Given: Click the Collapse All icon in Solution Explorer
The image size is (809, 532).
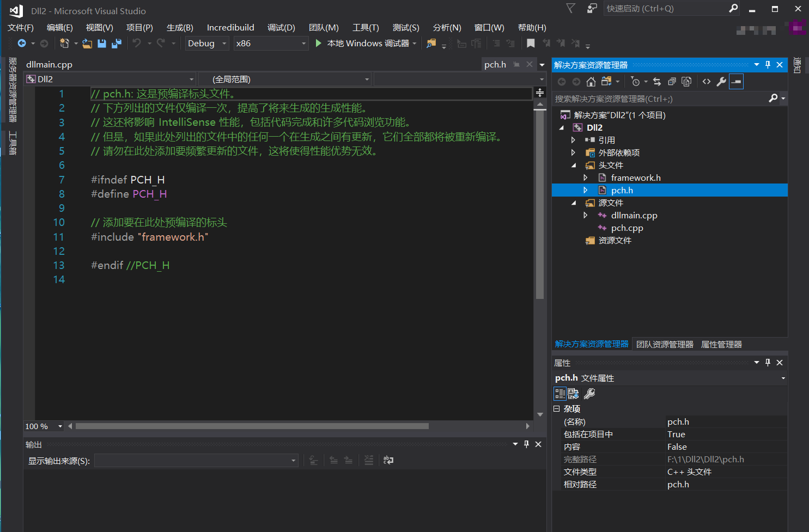Looking at the screenshot, I should point(672,82).
